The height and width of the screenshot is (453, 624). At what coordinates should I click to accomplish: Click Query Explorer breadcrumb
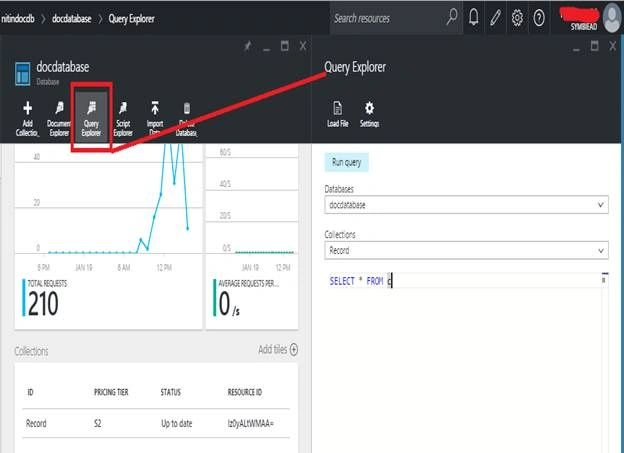(131, 19)
